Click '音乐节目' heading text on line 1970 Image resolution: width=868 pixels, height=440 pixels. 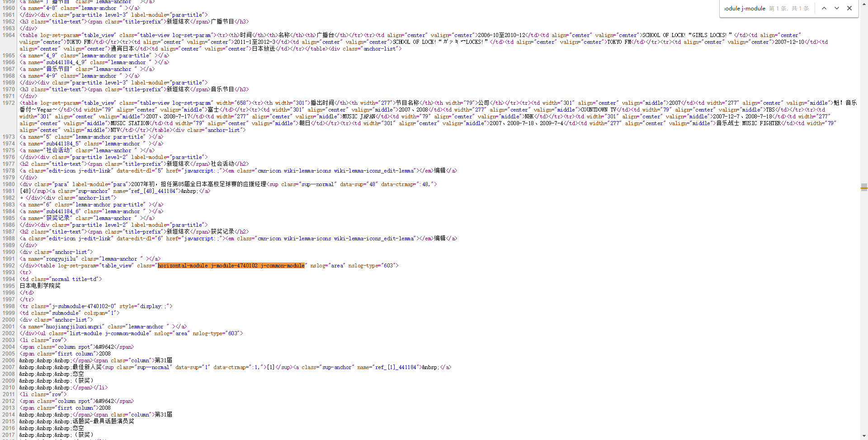(x=222, y=89)
